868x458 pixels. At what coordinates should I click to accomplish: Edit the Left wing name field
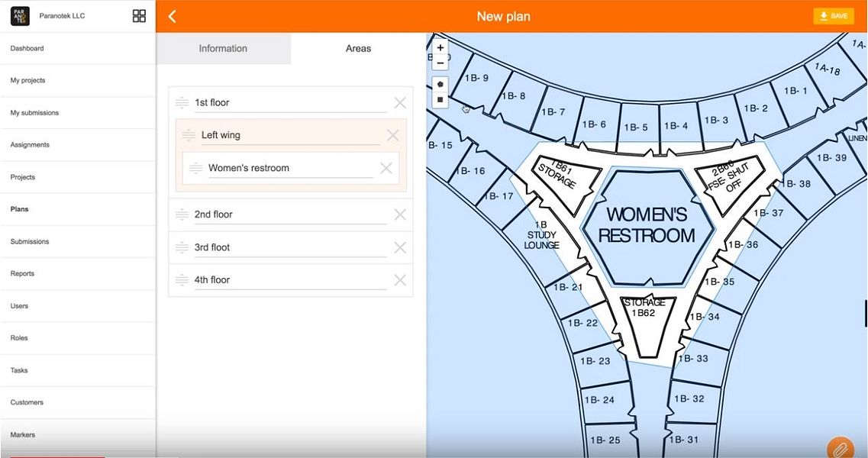tap(290, 136)
